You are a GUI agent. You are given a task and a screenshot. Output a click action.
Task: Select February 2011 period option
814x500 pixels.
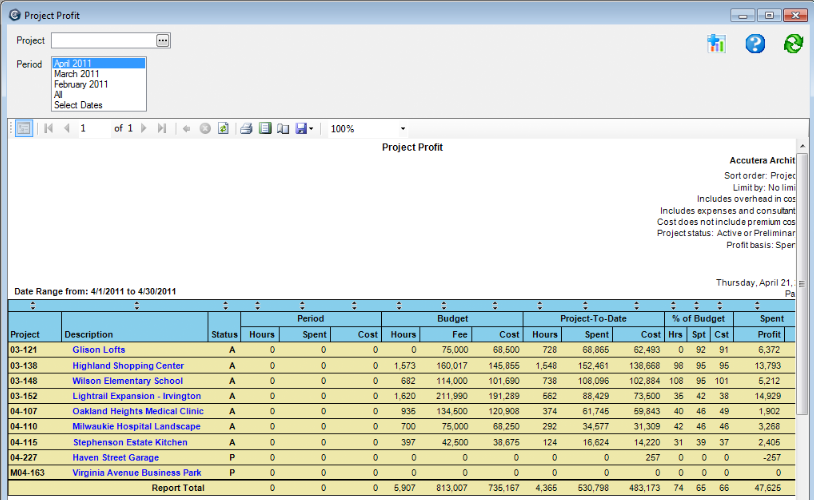pyautogui.click(x=81, y=84)
